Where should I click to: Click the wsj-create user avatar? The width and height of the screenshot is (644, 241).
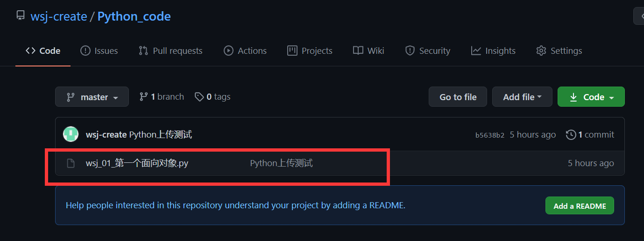click(x=71, y=134)
